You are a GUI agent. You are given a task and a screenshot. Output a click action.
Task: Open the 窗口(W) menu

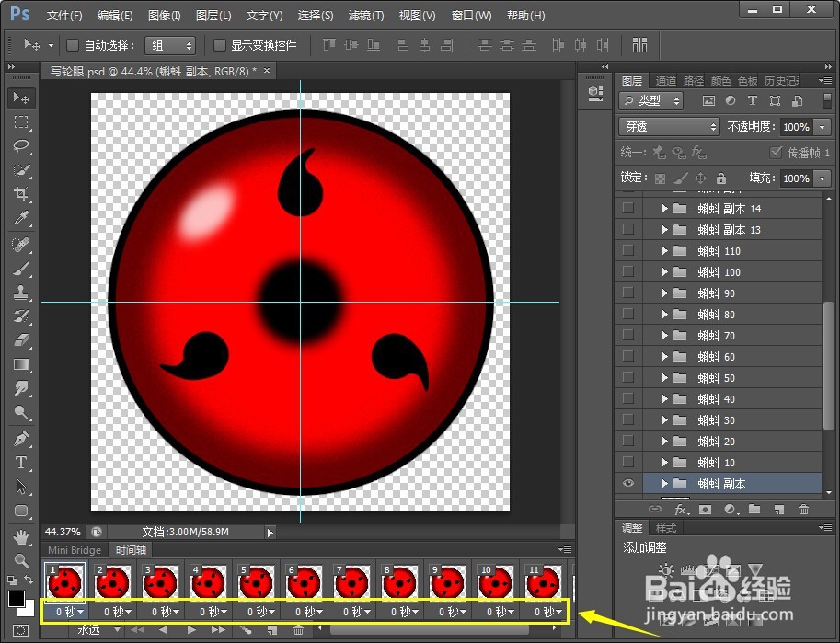click(471, 16)
